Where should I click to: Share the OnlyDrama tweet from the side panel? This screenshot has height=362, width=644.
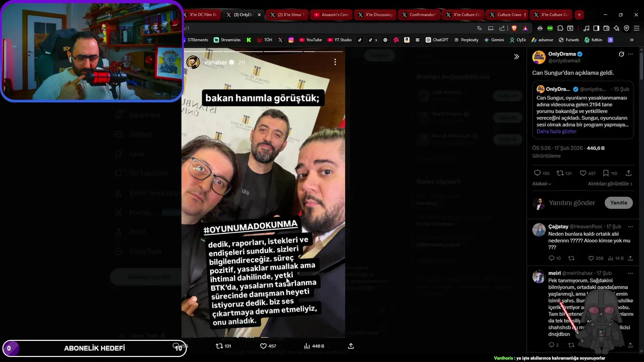click(x=628, y=173)
